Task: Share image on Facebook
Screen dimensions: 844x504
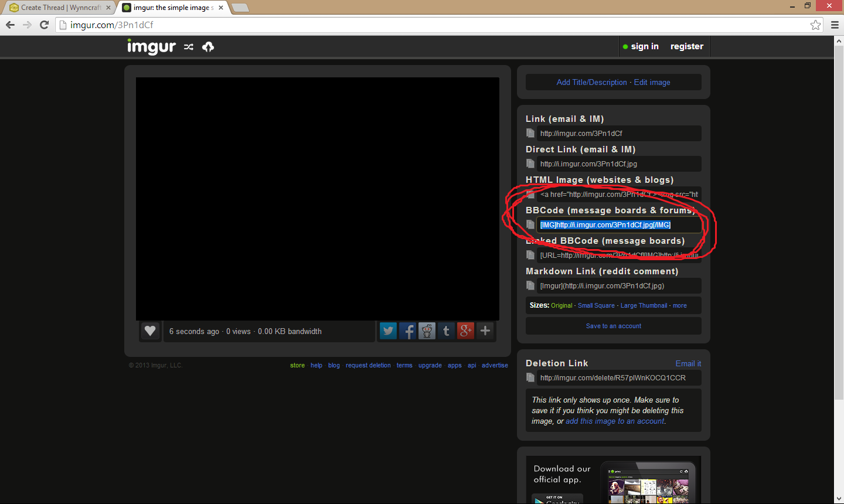Action: (407, 331)
